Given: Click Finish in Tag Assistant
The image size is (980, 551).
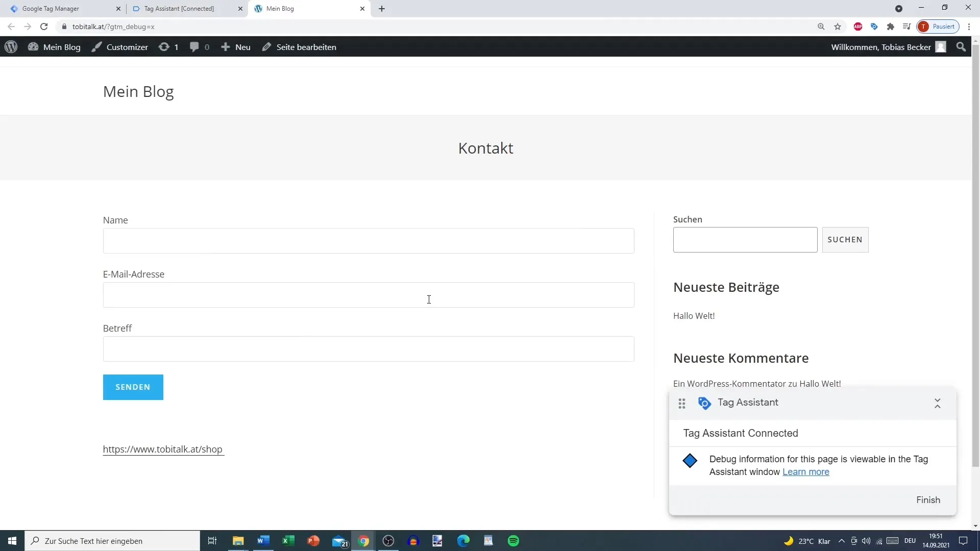Looking at the screenshot, I should pos(928,500).
